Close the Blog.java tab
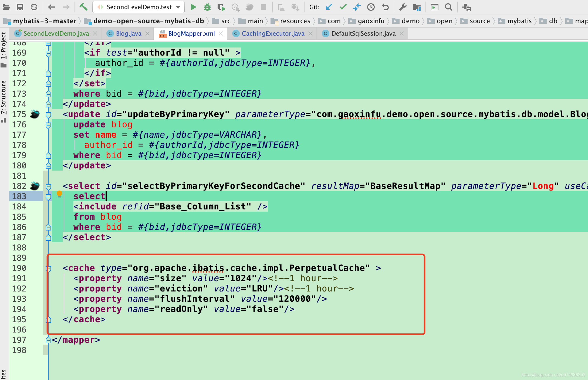 point(147,33)
